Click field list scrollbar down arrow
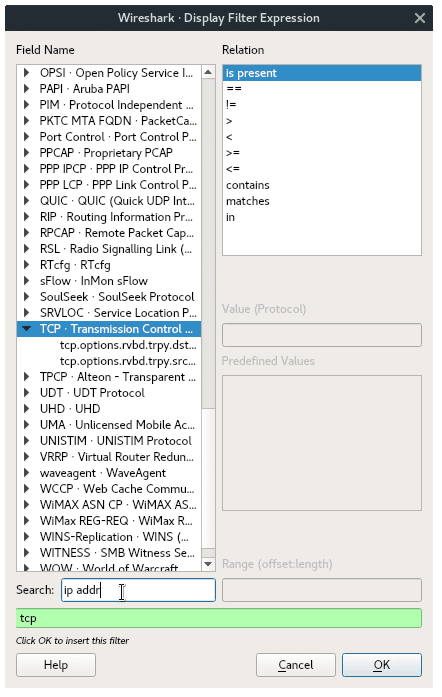Image resolution: width=442 pixels, height=697 pixels. 208,565
